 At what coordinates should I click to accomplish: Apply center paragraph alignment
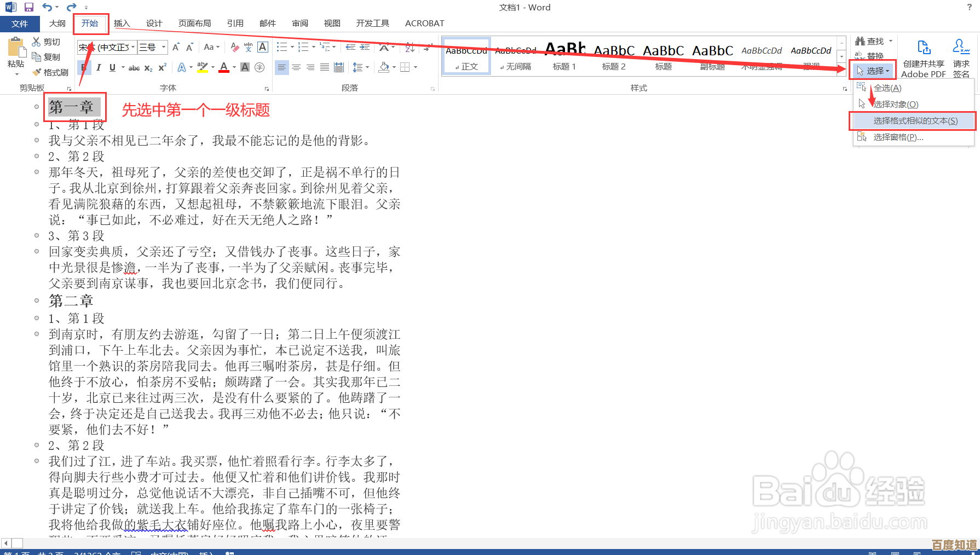click(x=296, y=67)
